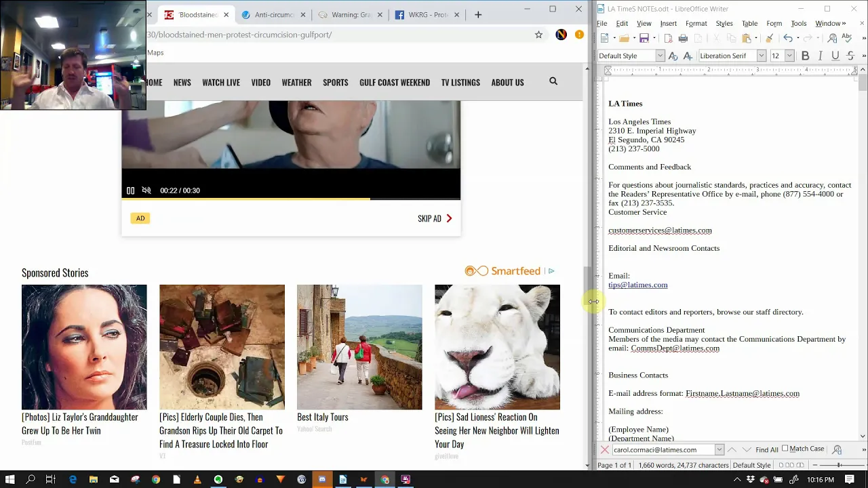Select single-page view in status bar
Screen dimensions: 868x488
(781, 465)
